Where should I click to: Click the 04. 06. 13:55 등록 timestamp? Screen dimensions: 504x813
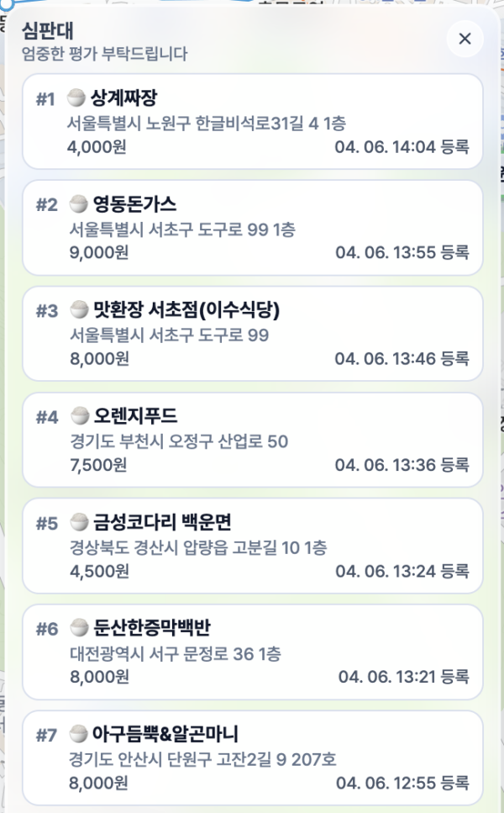[x=402, y=252]
